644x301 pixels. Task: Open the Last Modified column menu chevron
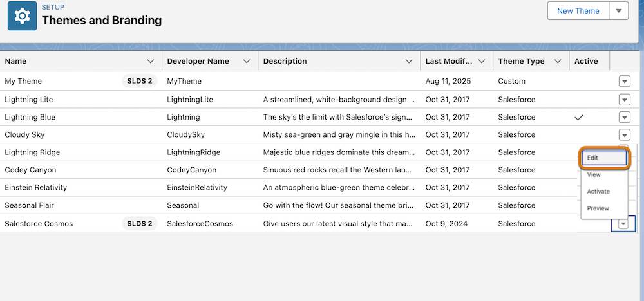482,61
